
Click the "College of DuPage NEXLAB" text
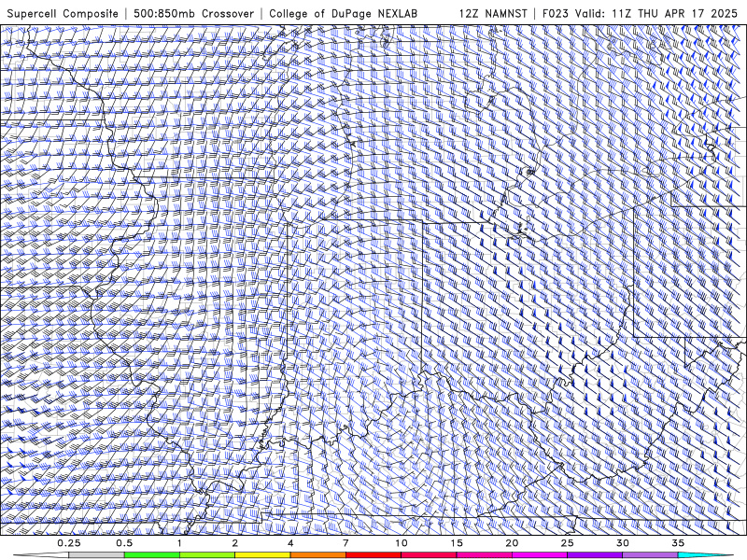(343, 13)
